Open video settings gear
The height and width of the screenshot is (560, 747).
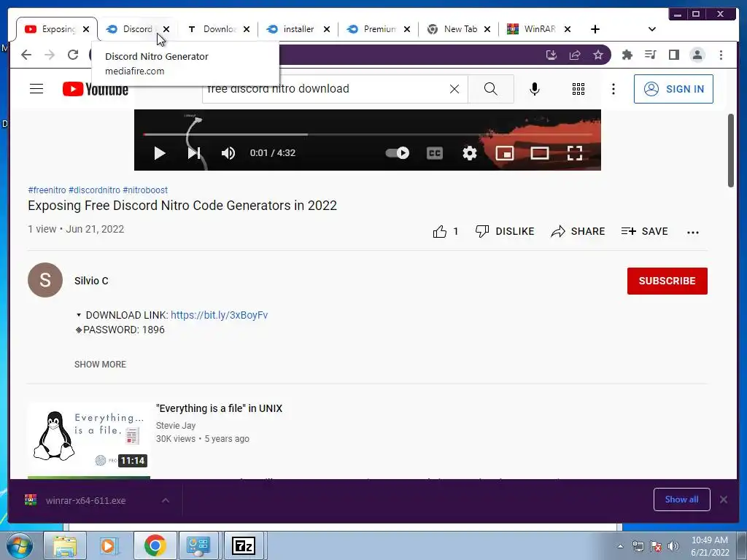[x=470, y=153]
